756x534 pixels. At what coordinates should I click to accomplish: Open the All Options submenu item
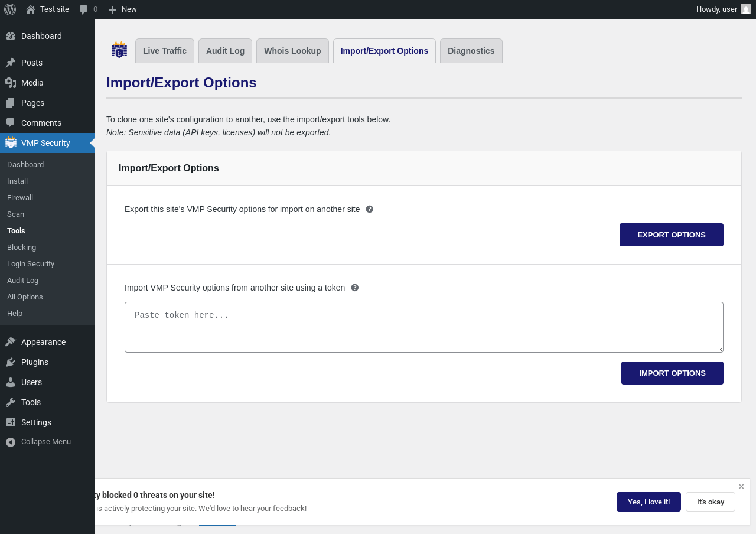click(47, 297)
